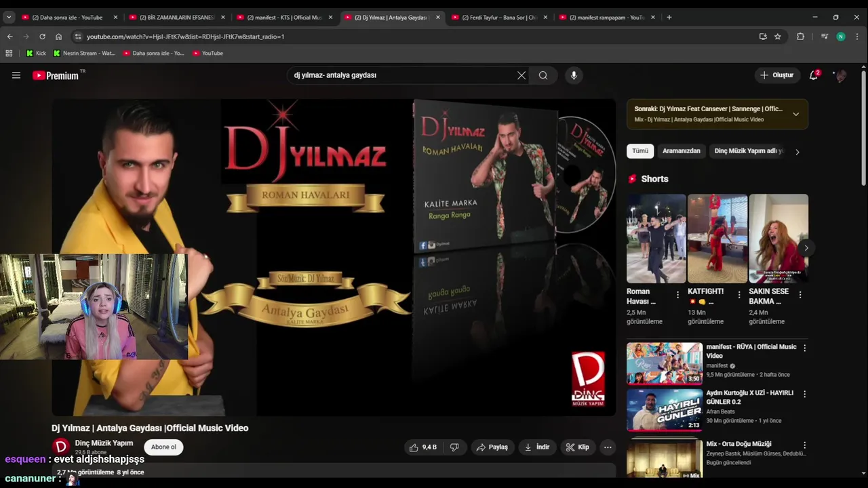This screenshot has height=488, width=868.
Task: Expand the Sonraki mix playlist panel
Action: (x=795, y=114)
